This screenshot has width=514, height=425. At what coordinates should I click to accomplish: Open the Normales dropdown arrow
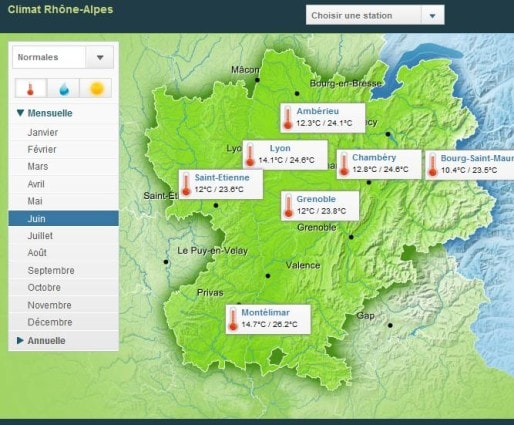click(100, 57)
